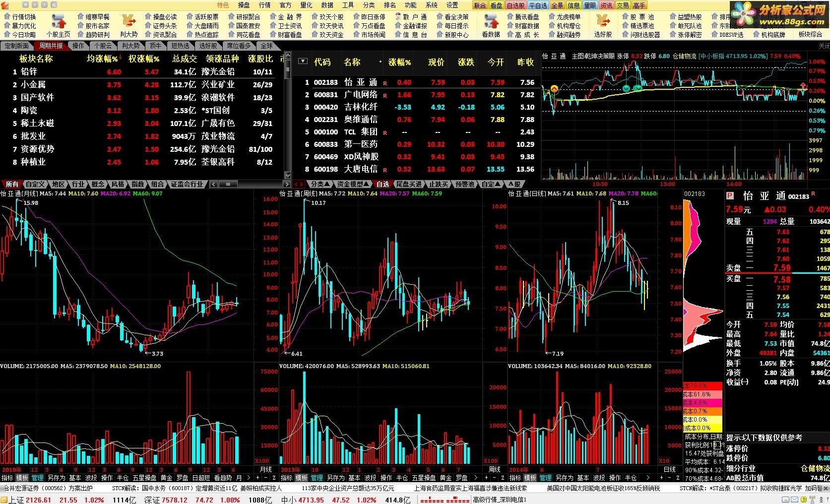Open the 选好股 yen icon
830x504 pixels.
[x=603, y=26]
